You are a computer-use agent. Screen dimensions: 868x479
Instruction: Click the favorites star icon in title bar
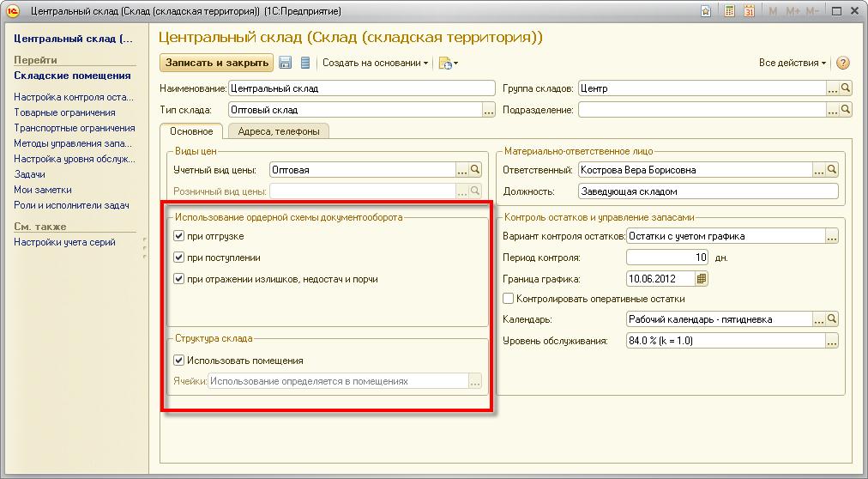(705, 12)
